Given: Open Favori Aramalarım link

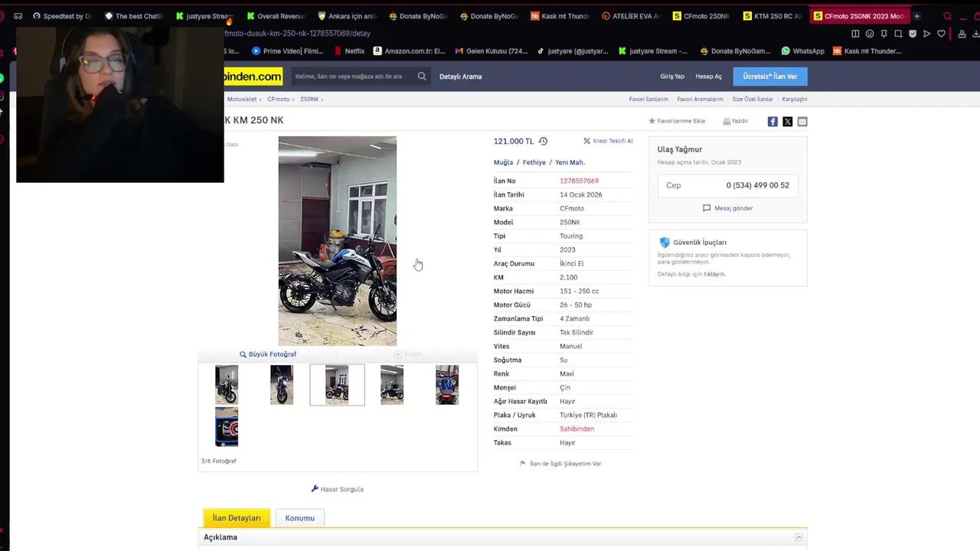Looking at the screenshot, I should [x=700, y=99].
